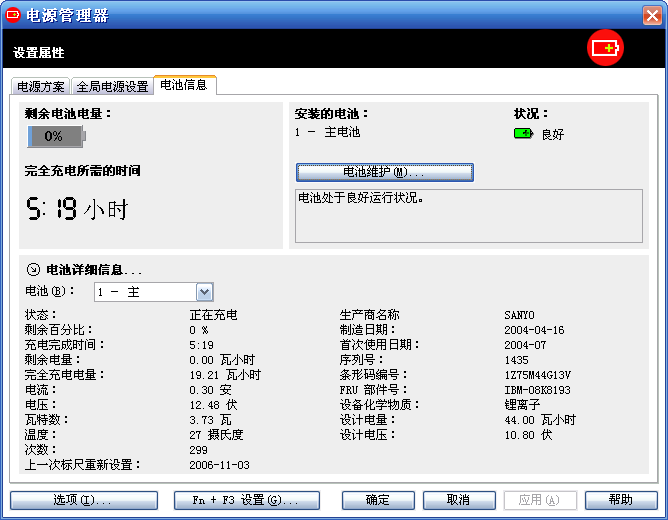The width and height of the screenshot is (668, 520).
Task: Open the 全局电源设置 tab
Action: tap(112, 87)
